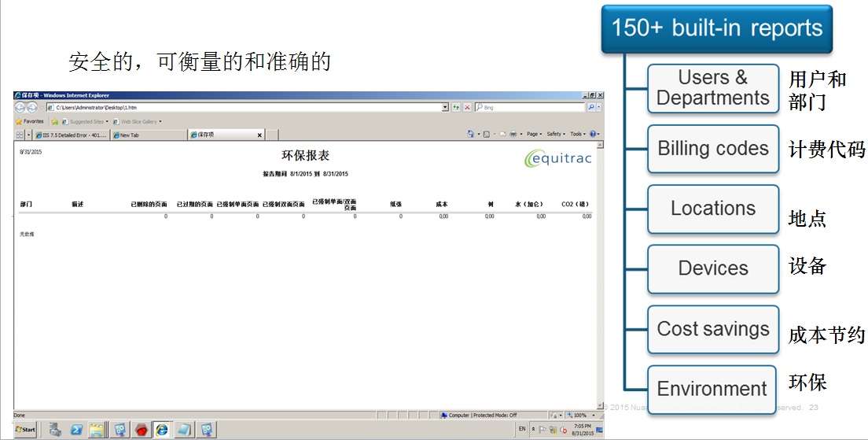Click the 已删除的页面 column header

149,205
